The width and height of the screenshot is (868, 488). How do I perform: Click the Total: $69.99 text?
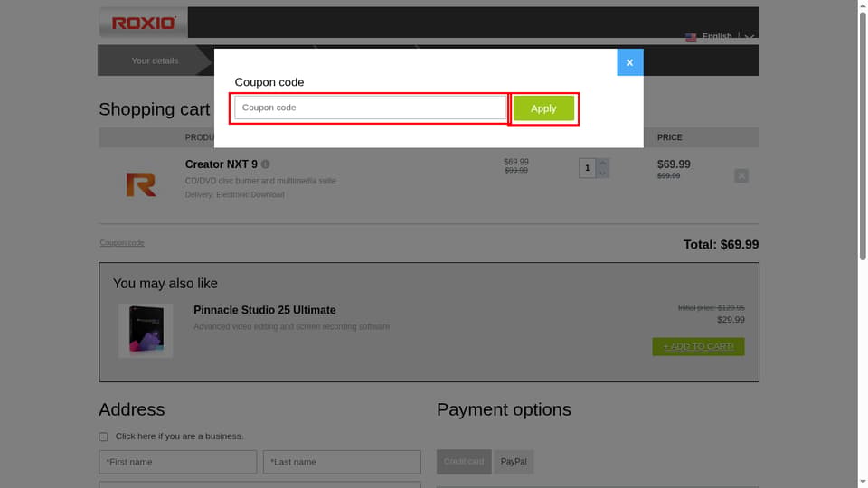click(x=721, y=245)
